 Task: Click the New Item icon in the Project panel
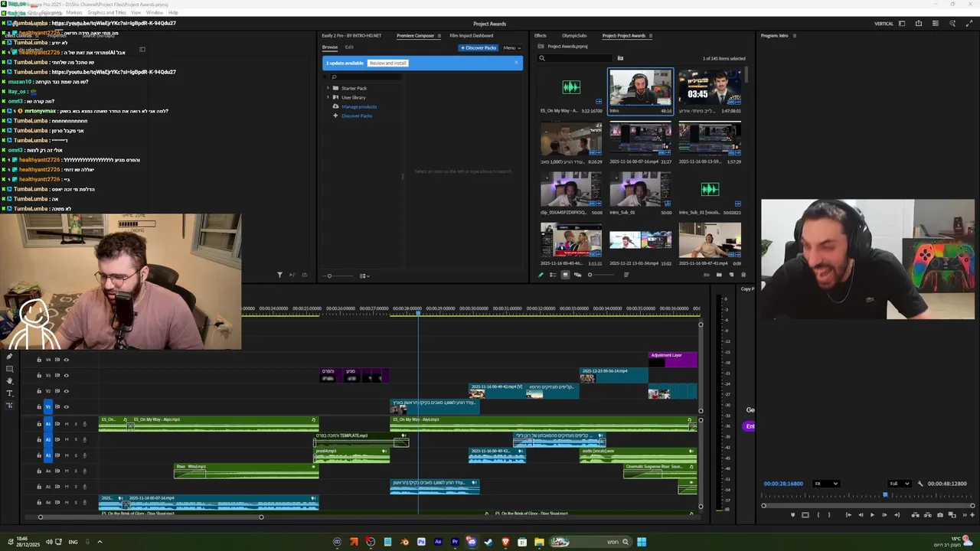click(731, 275)
